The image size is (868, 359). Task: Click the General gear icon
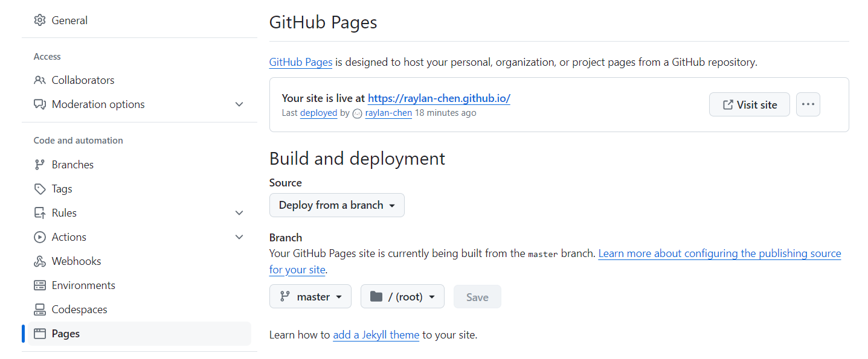(40, 20)
